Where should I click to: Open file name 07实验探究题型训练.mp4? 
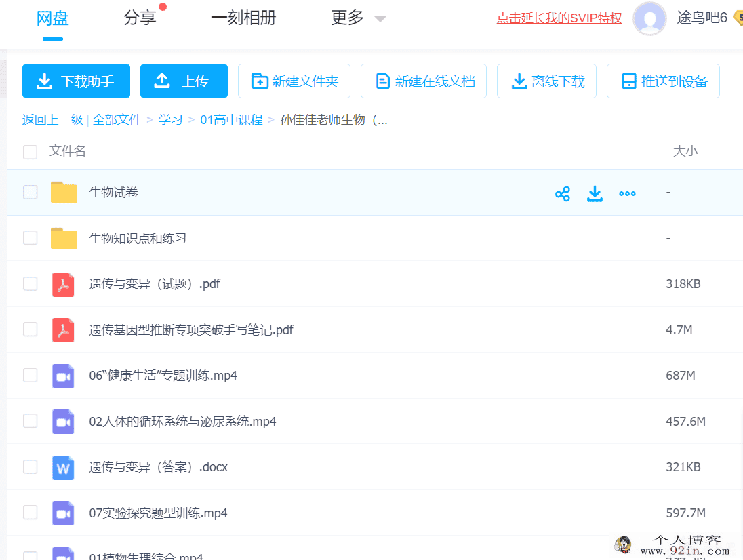[158, 513]
